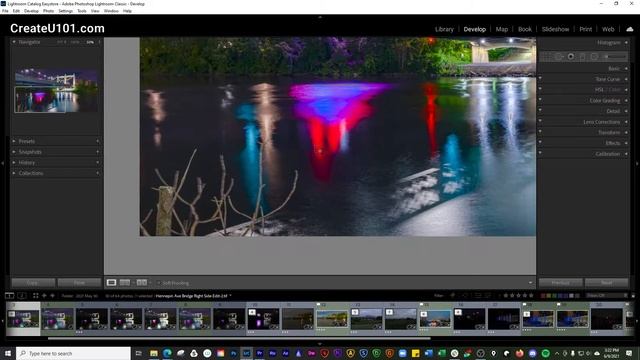Open the Filters Off preset dropdown
This screenshot has height=360, width=640.
607,295
